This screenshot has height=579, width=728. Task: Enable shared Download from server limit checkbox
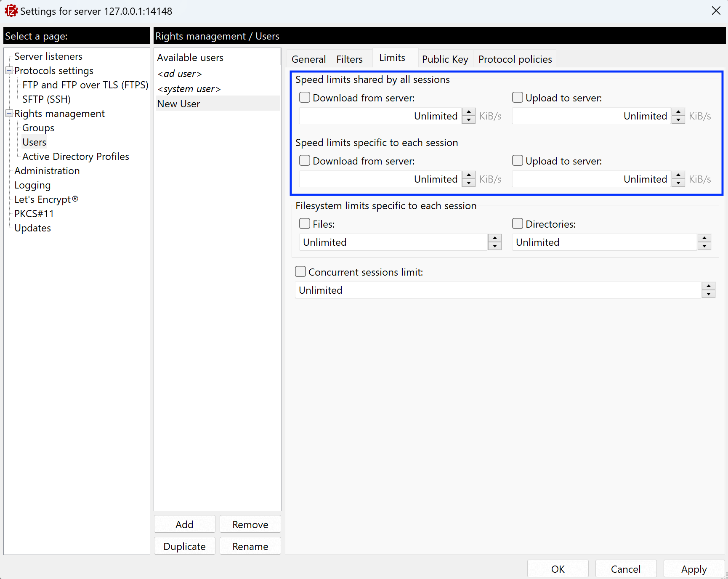pos(305,98)
